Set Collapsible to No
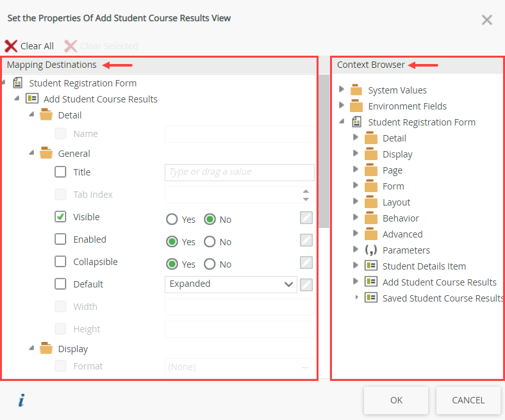This screenshot has height=420, width=505. pos(210,264)
